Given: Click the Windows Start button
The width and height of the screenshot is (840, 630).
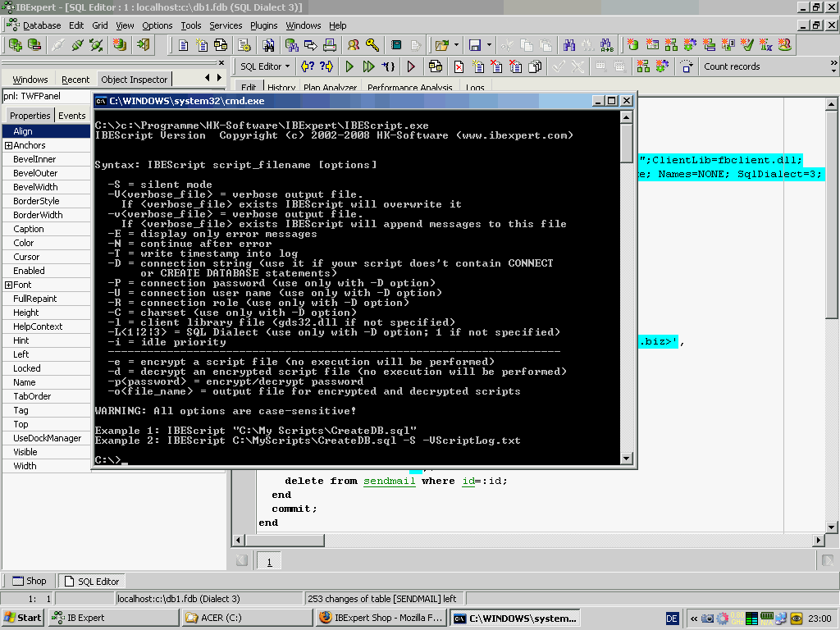Looking at the screenshot, I should click(x=22, y=617).
